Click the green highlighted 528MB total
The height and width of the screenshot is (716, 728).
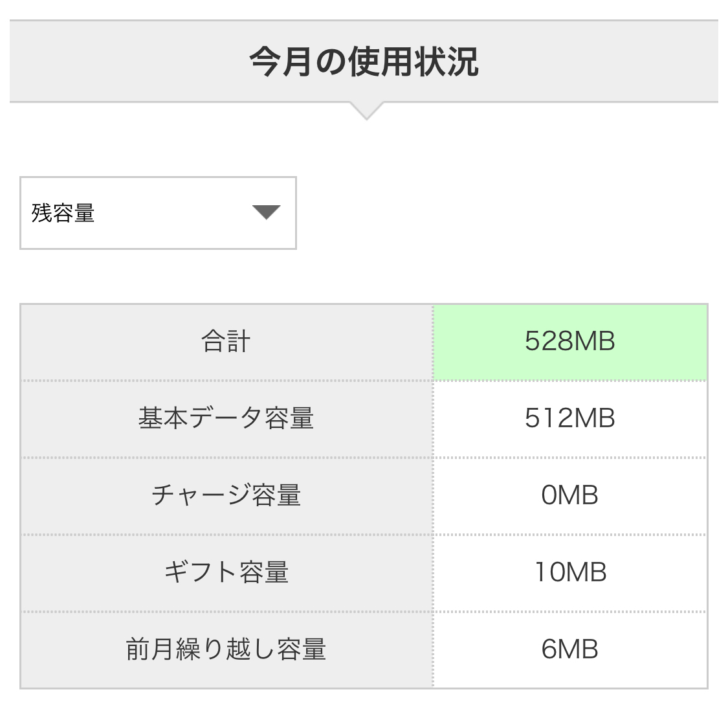point(569,341)
